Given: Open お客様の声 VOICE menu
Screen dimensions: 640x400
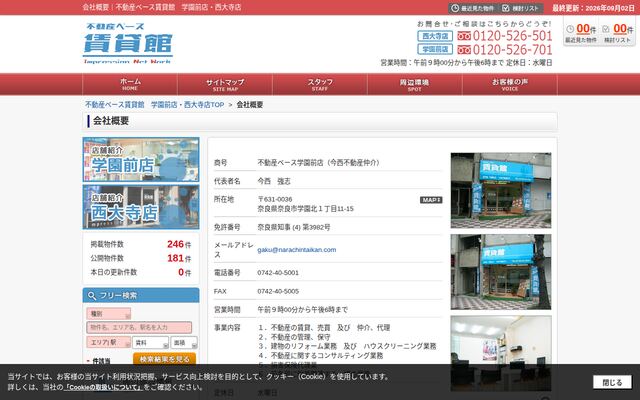Looking at the screenshot, I should (x=509, y=84).
